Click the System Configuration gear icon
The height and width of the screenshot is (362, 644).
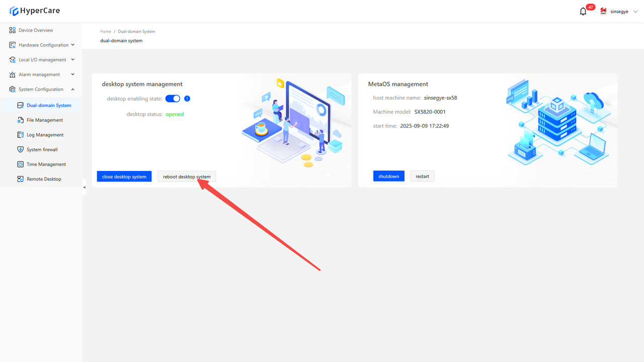pos(13,89)
